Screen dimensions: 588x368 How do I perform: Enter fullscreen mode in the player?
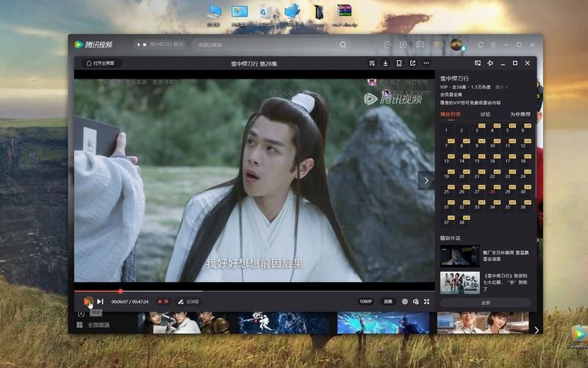click(426, 302)
